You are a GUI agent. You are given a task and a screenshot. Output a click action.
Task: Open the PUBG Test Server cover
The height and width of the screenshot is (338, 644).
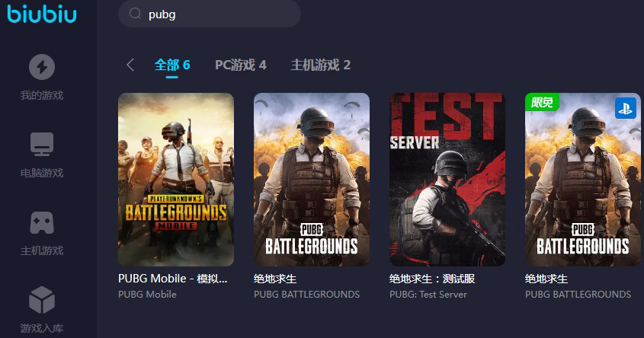pyautogui.click(x=447, y=180)
